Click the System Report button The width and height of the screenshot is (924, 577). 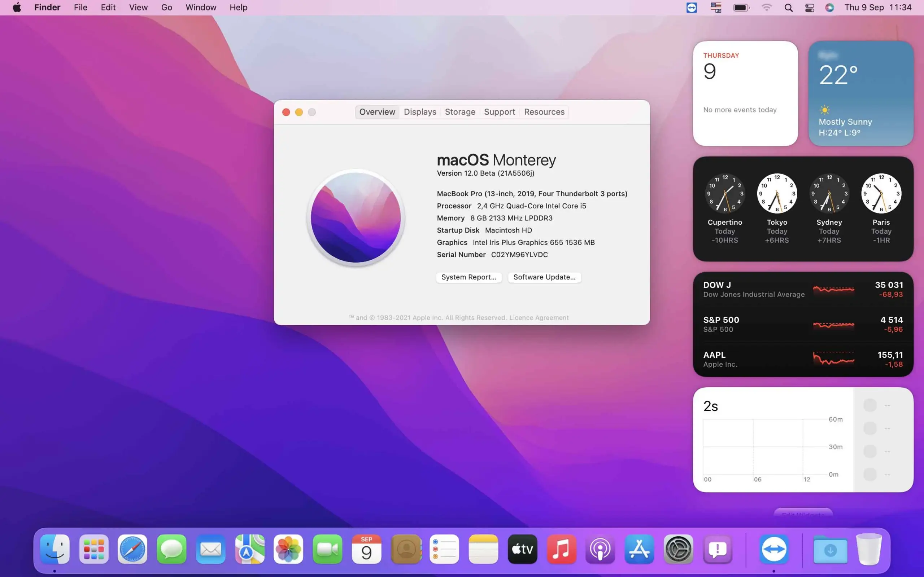[469, 277]
